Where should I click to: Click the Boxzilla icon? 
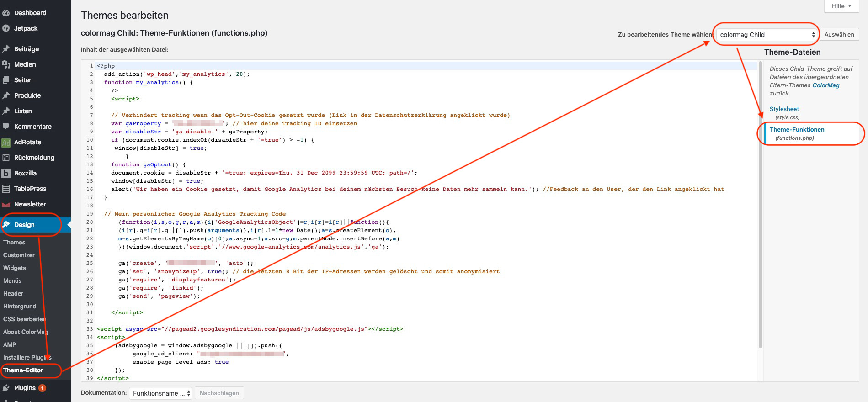coord(6,173)
